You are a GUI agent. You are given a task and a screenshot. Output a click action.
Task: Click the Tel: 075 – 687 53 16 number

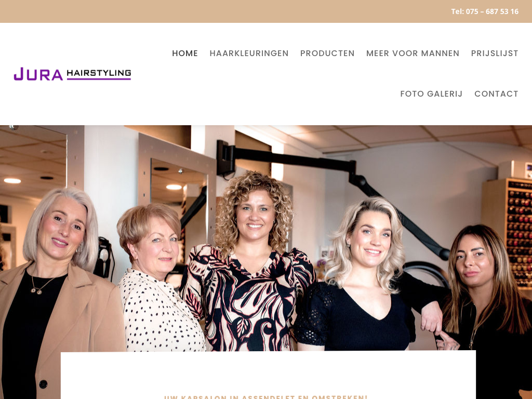point(485,11)
